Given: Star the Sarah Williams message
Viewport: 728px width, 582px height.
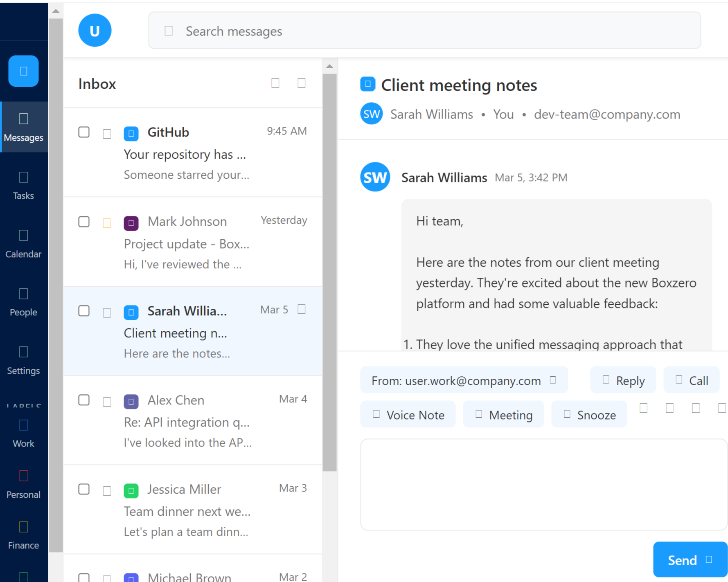Looking at the screenshot, I should 107,312.
